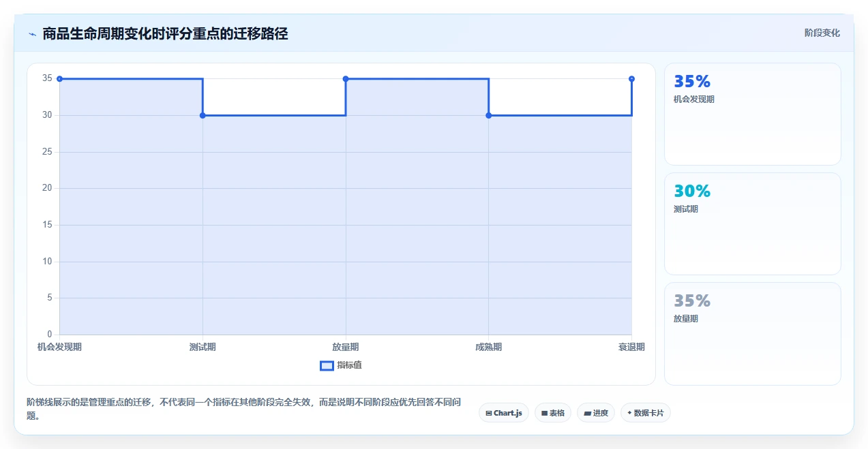Click the 成熟期 data point at 30
Viewport: 868px width, 449px height.
489,115
